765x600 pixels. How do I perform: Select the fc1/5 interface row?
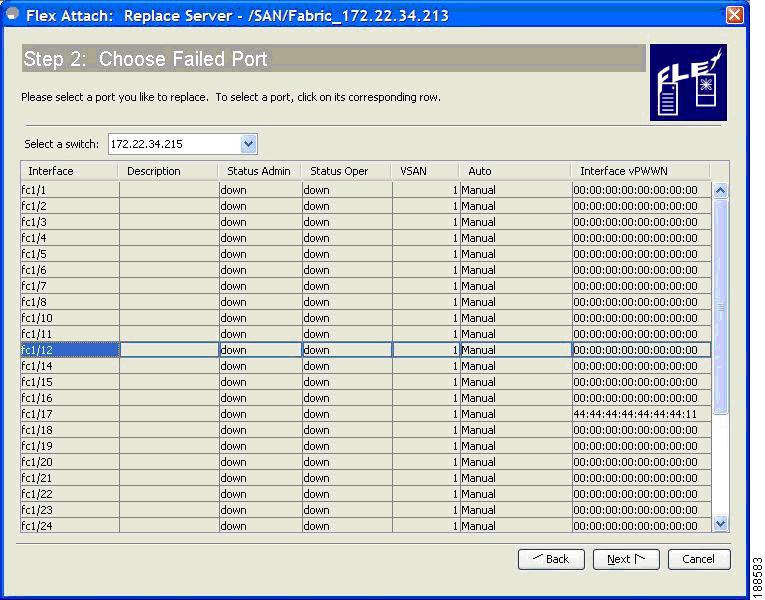(x=366, y=254)
